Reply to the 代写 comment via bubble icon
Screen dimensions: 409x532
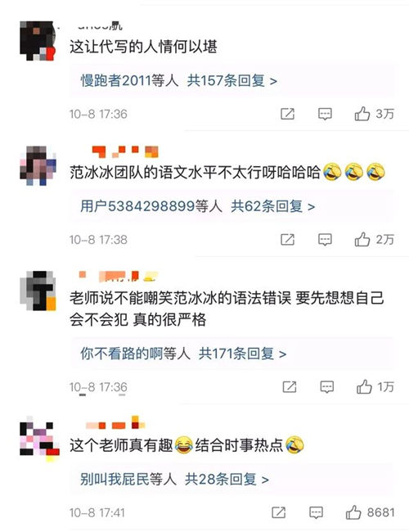[x=325, y=114]
